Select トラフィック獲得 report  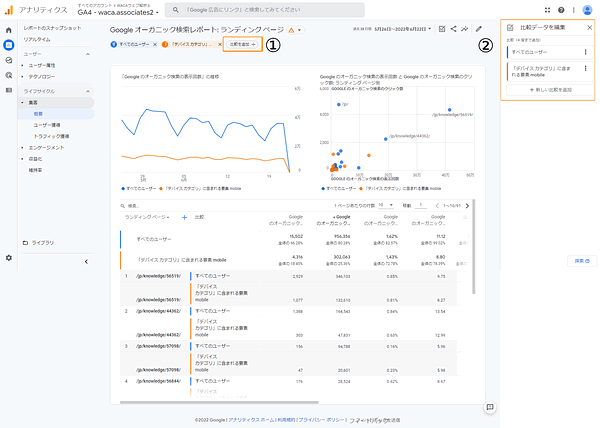[51, 136]
